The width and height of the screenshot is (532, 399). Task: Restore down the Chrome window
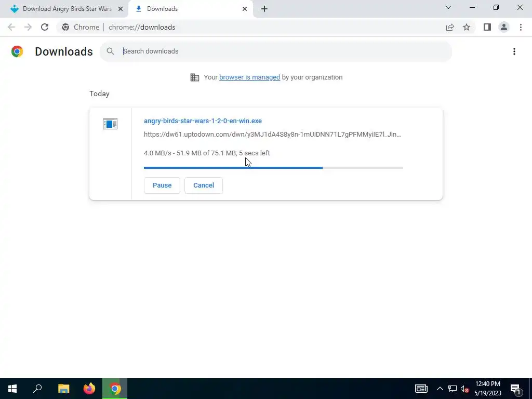[496, 7]
